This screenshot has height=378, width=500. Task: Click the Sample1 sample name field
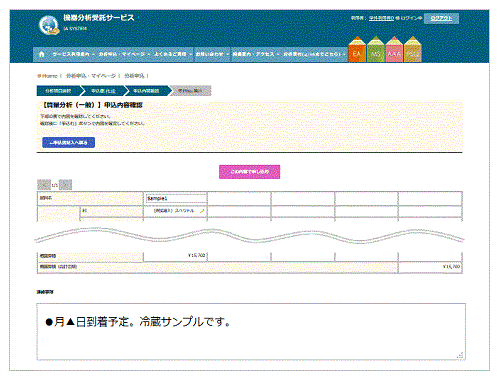[x=176, y=198]
